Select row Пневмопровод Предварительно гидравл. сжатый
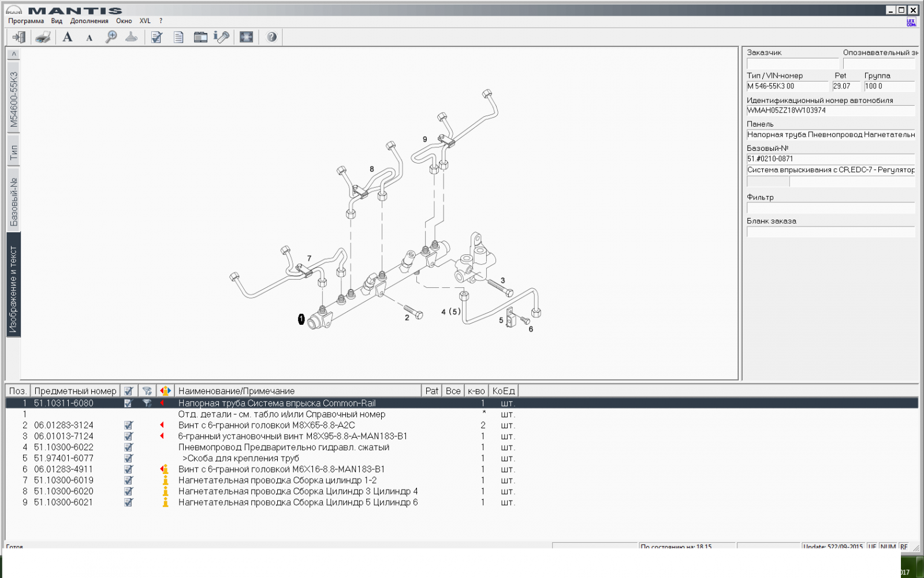924x578 pixels. point(462,447)
